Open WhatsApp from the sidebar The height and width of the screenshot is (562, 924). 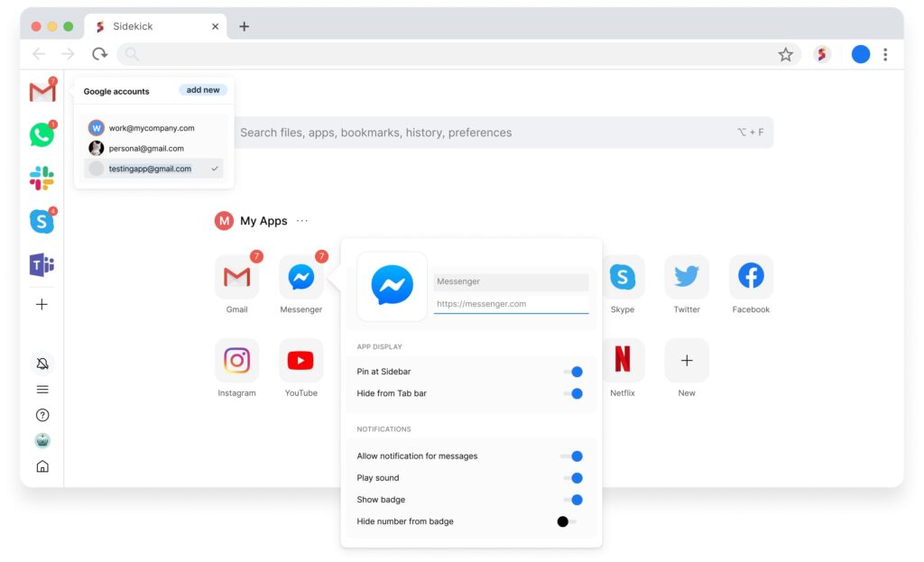[x=42, y=134]
